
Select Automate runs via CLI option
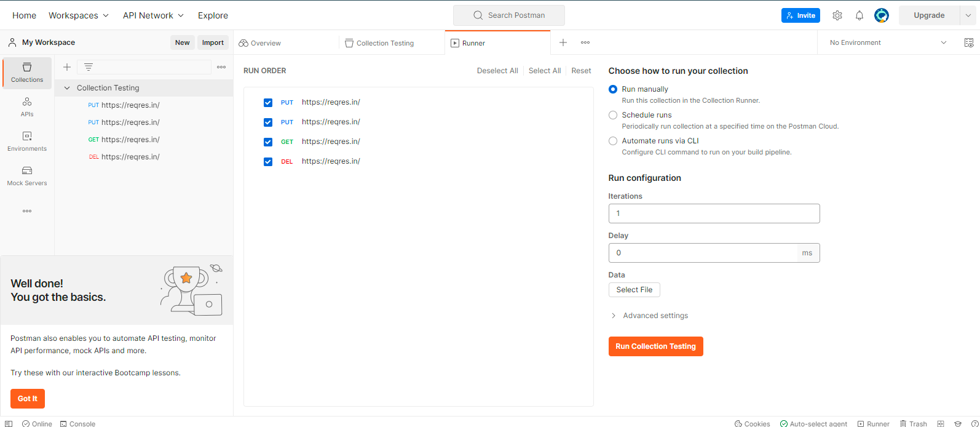pos(613,141)
